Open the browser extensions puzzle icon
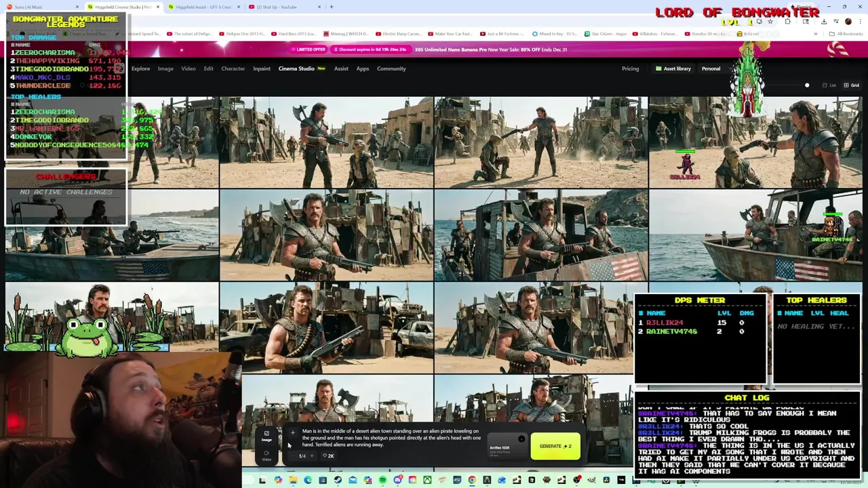 click(x=787, y=21)
